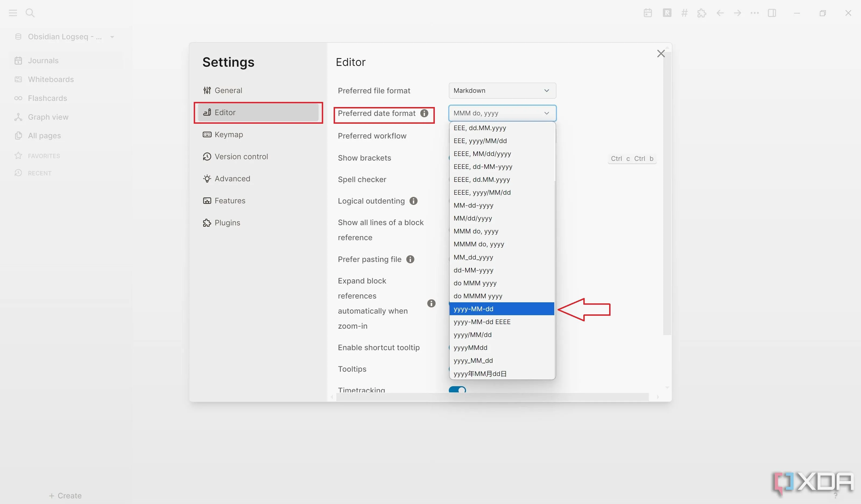
Task: Select MMMM do, yyyy date format
Action: [502, 244]
